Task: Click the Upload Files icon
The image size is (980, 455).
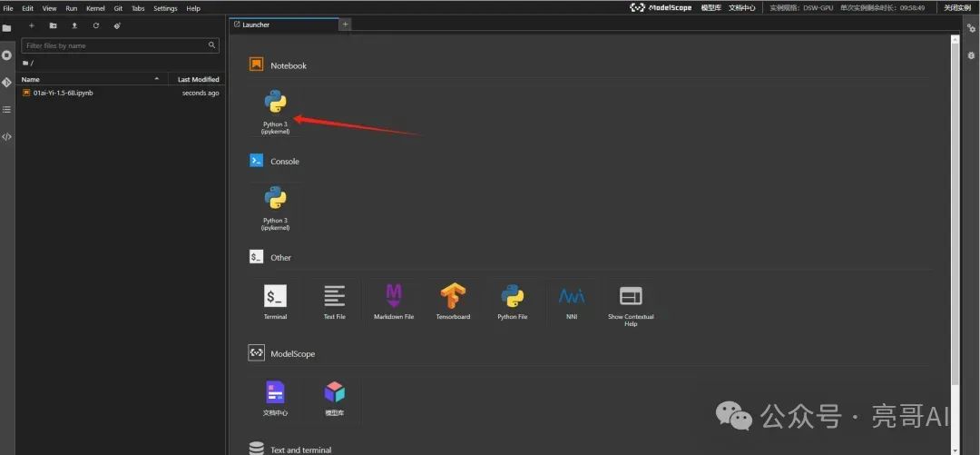Action: 74,25
